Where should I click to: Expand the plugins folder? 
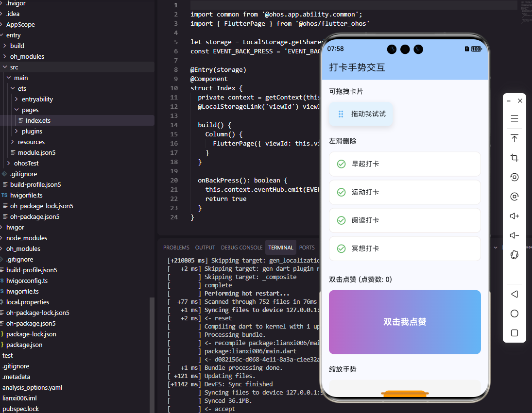tap(17, 131)
